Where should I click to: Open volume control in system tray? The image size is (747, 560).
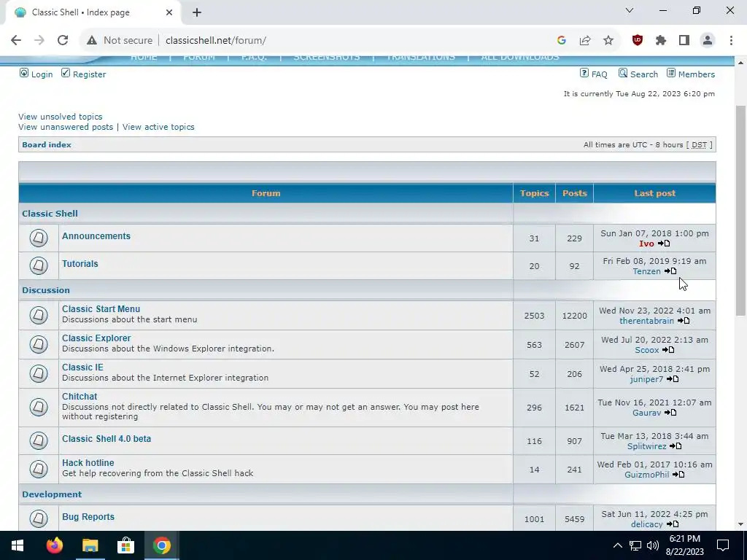(x=653, y=545)
